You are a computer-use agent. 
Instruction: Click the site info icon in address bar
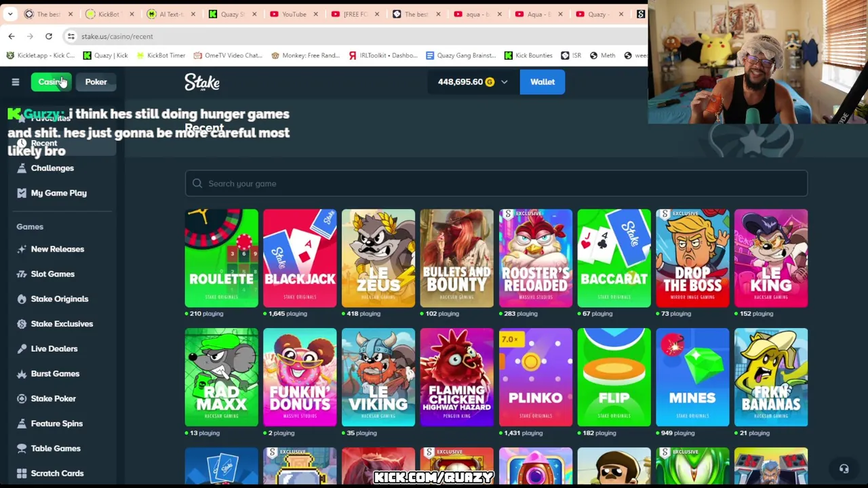(x=71, y=36)
